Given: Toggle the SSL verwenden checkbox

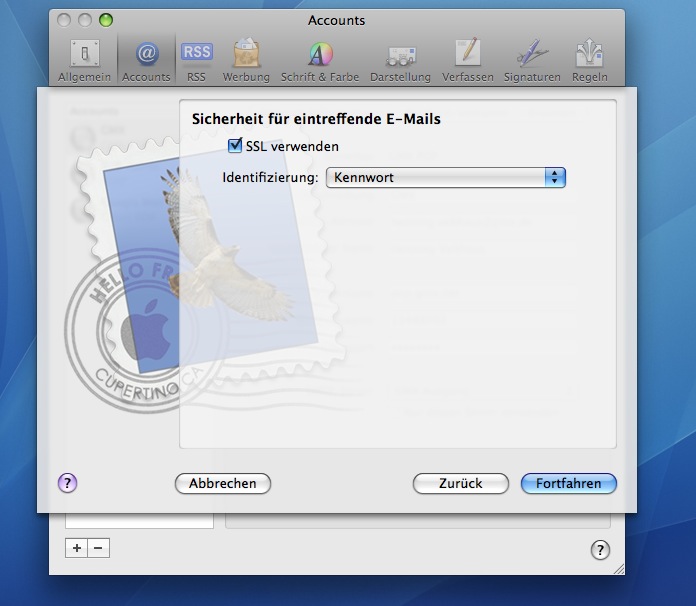Looking at the screenshot, I should point(235,146).
